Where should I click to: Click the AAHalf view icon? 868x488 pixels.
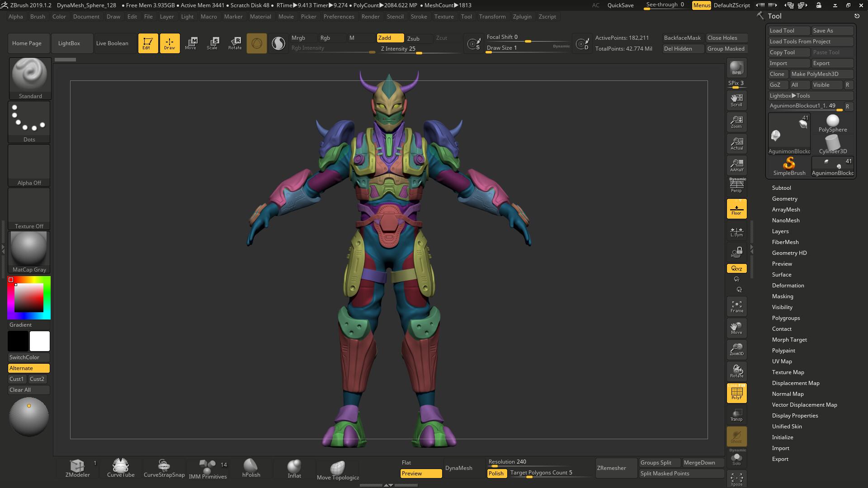[x=736, y=165]
